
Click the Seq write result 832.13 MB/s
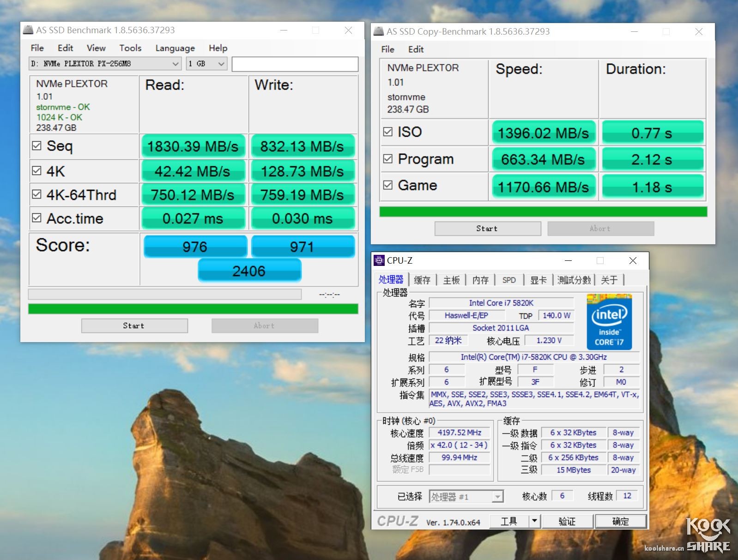pyautogui.click(x=302, y=146)
